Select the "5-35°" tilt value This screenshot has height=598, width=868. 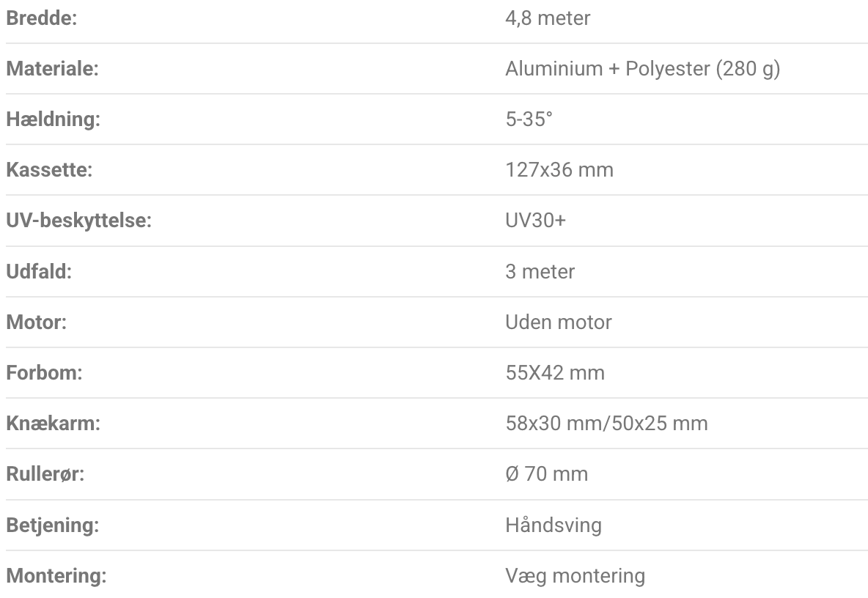click(529, 119)
